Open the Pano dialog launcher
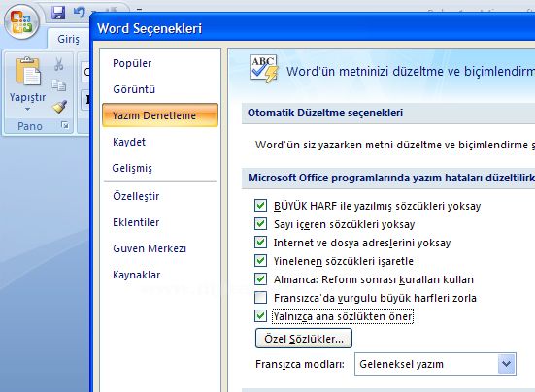This screenshot has height=392, width=535. point(64,125)
